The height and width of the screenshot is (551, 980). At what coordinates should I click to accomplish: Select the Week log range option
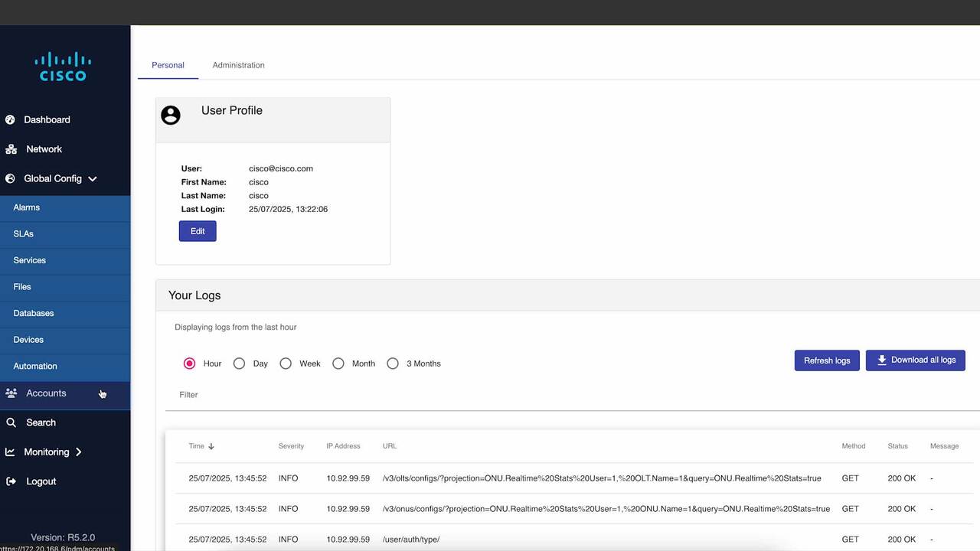(286, 364)
